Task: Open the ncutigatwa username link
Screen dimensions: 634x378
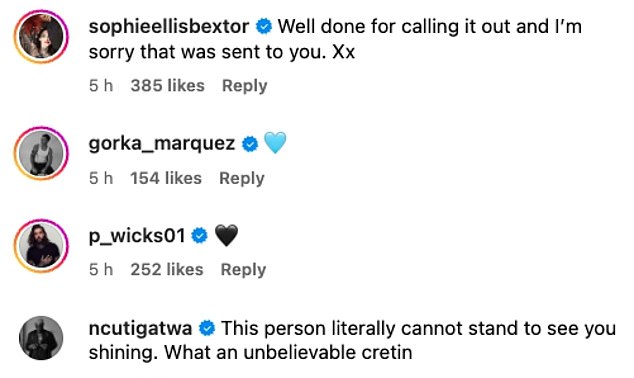Action: [x=140, y=328]
